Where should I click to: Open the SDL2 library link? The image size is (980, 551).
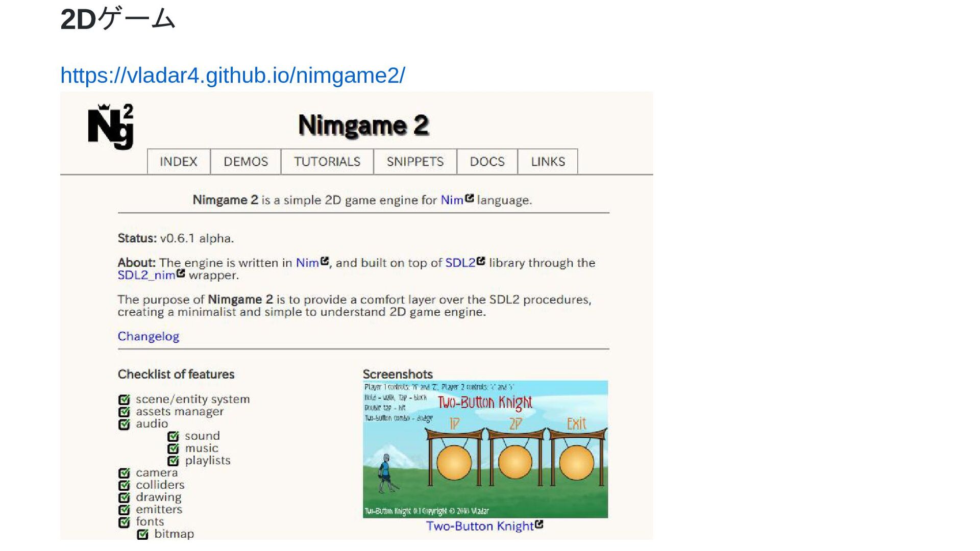[x=460, y=263]
